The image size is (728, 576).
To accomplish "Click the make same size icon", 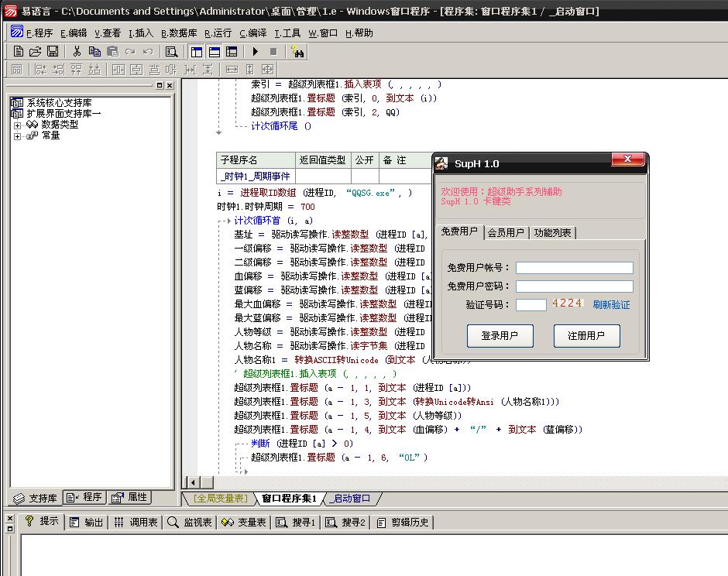I will 268,70.
